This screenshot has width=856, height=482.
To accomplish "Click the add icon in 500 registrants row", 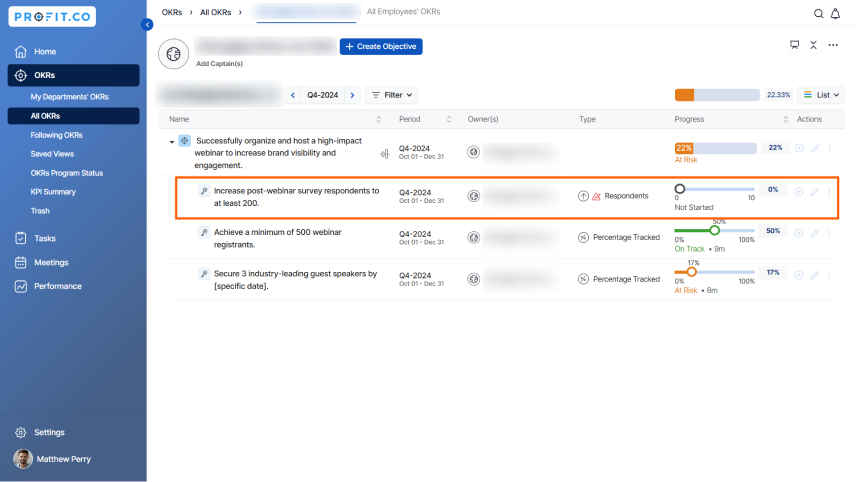I will (799, 233).
